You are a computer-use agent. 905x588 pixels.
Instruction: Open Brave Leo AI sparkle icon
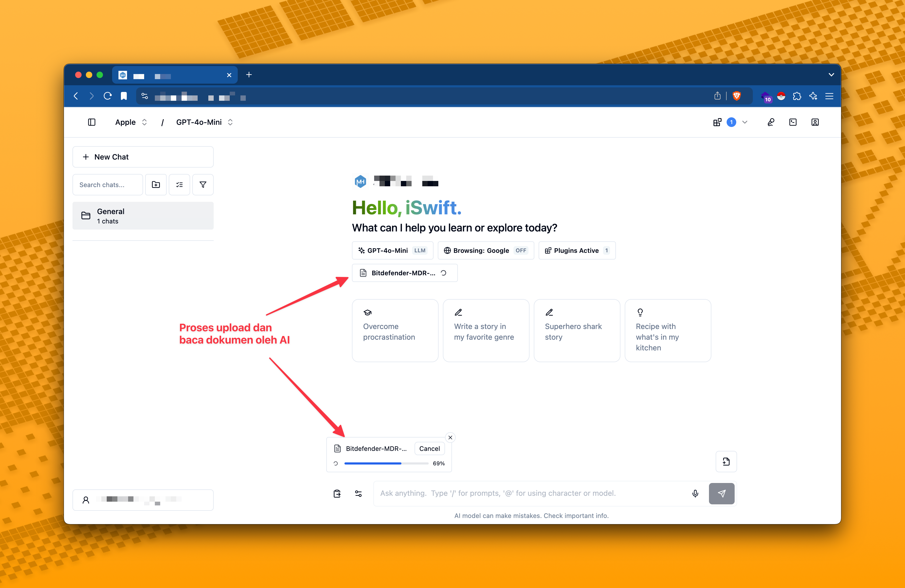(x=813, y=96)
